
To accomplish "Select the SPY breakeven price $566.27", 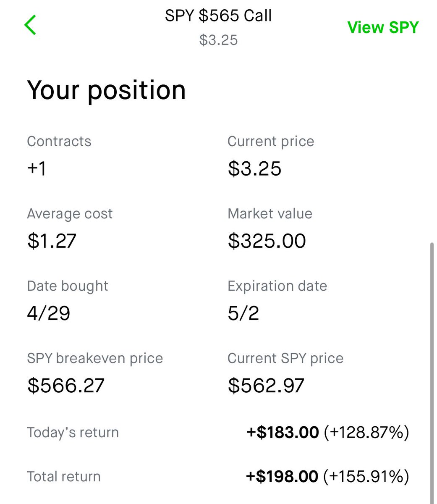I will tap(66, 386).
